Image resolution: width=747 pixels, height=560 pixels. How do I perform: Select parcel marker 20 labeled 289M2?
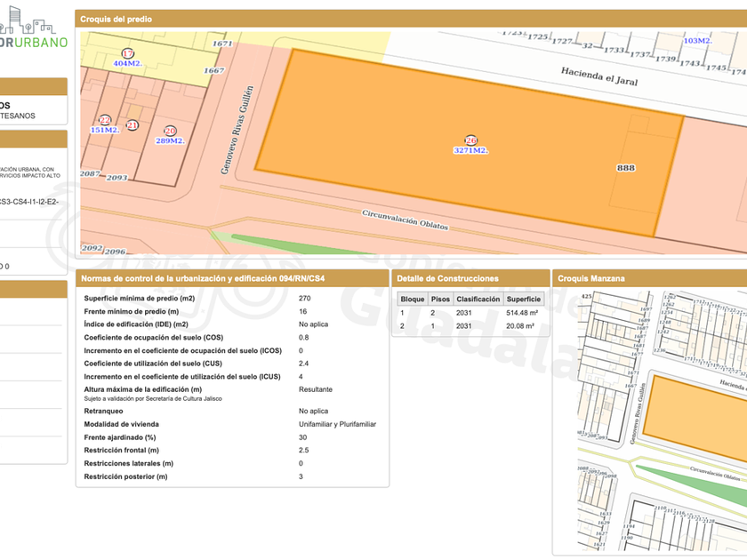pos(170,131)
